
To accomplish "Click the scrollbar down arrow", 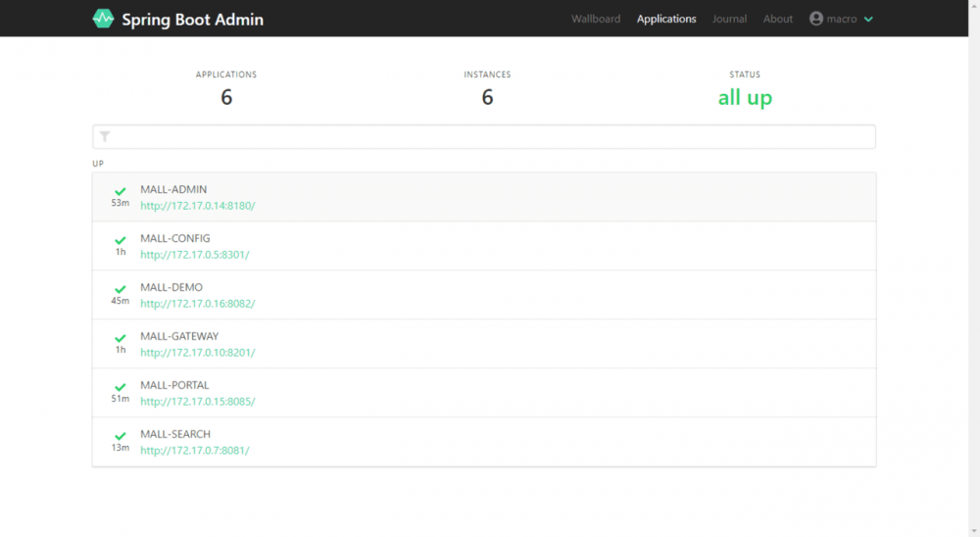I will 974,531.
